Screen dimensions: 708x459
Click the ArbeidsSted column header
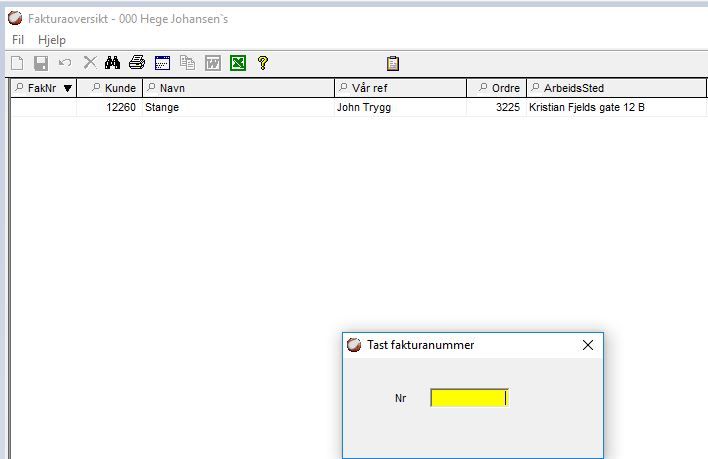(616, 88)
